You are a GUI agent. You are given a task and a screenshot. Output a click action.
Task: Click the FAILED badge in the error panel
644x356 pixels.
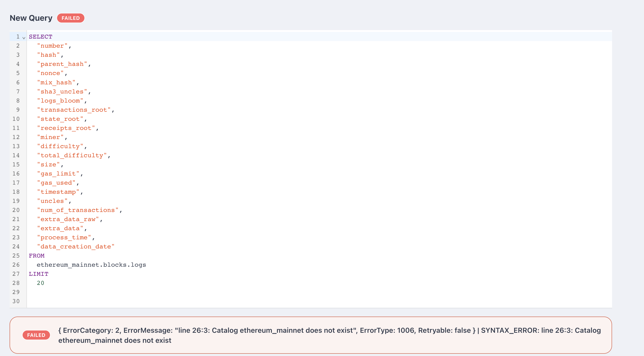pos(36,335)
